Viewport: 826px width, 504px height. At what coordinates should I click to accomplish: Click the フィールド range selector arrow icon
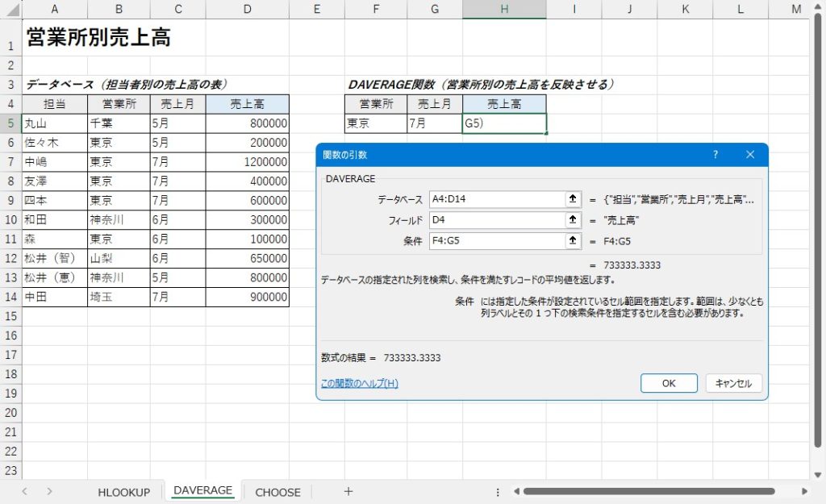(574, 220)
